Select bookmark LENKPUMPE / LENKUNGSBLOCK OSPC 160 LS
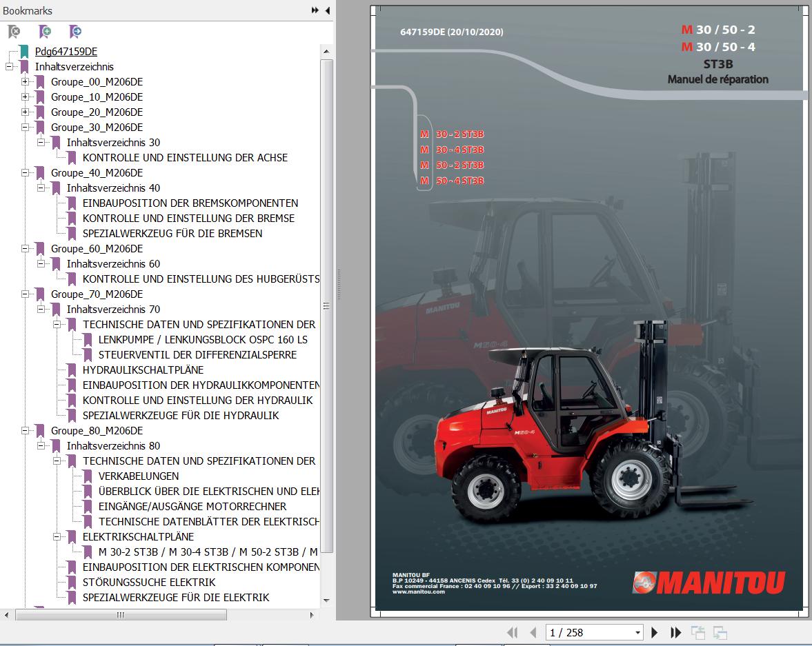The height and width of the screenshot is (646, 812). (203, 340)
